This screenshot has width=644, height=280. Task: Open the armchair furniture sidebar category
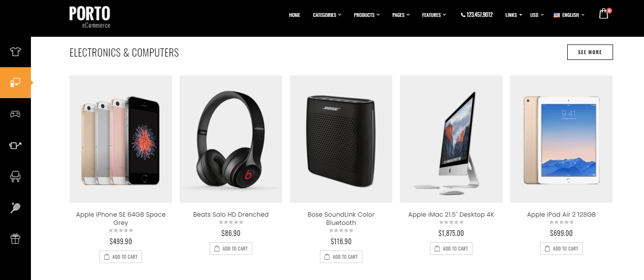(15, 176)
